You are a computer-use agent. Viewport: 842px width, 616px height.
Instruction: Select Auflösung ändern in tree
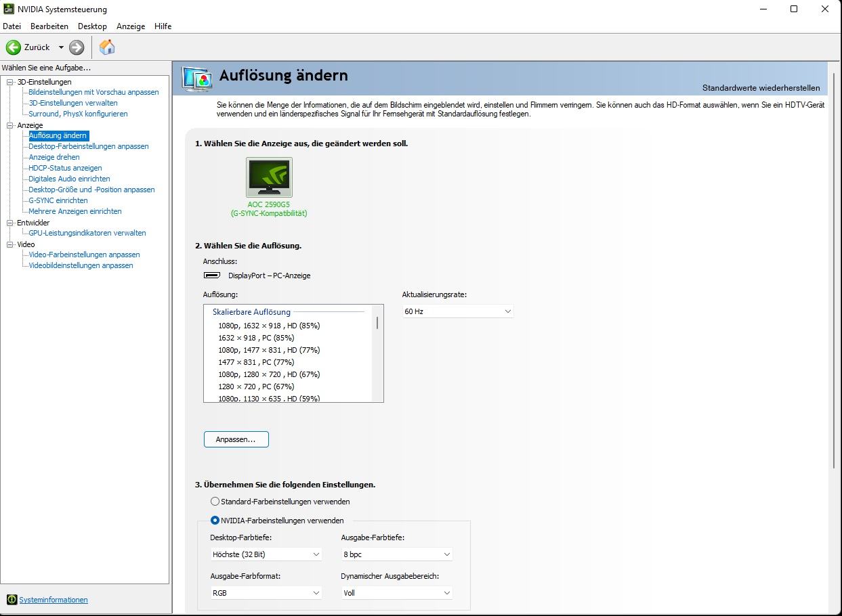pos(58,135)
